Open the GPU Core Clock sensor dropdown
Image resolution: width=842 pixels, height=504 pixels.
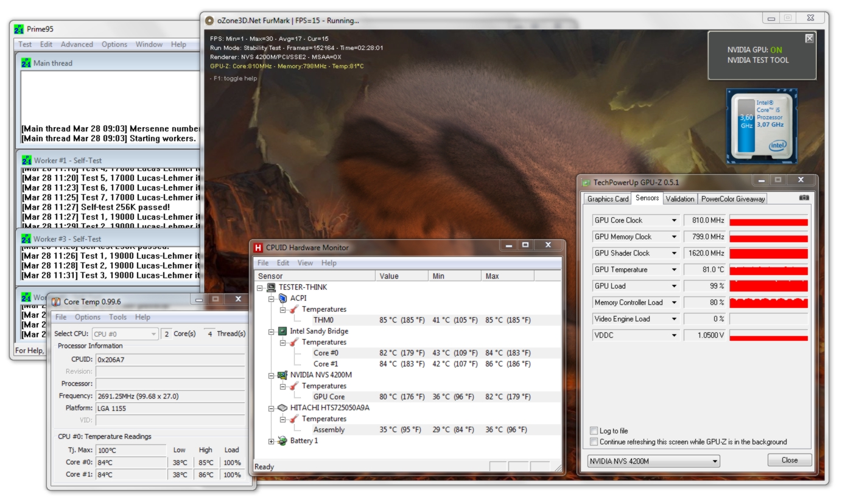click(674, 220)
